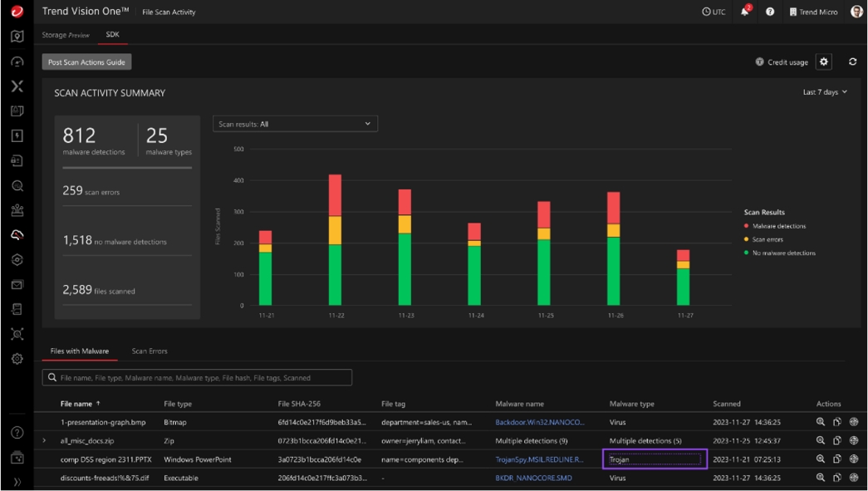The image size is (868, 491).
Task: Toggle Malware detections legend item
Action: 778,226
